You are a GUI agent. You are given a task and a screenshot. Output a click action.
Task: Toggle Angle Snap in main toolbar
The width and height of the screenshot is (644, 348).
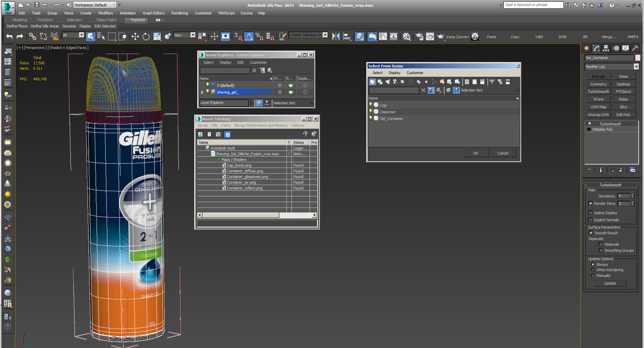pos(249,37)
